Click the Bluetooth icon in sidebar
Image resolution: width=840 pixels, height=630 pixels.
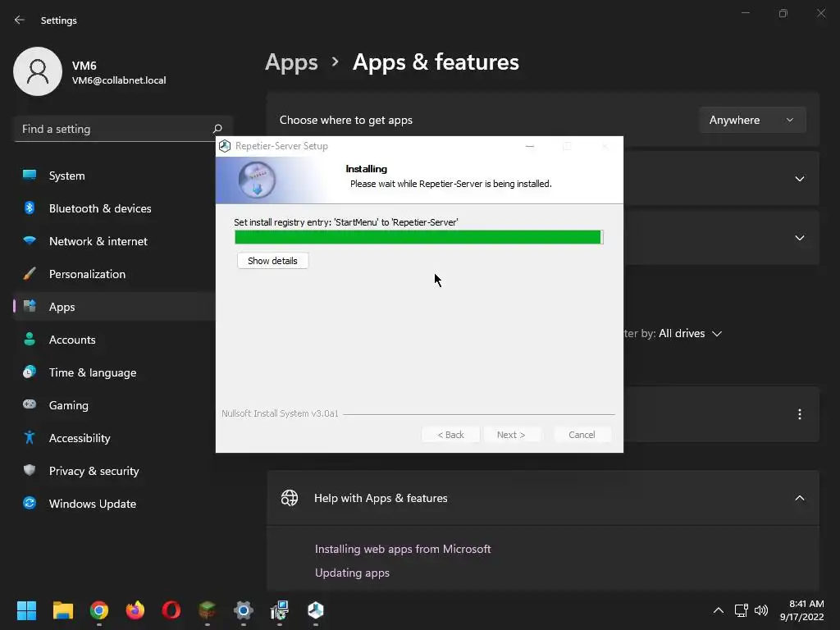click(x=30, y=208)
